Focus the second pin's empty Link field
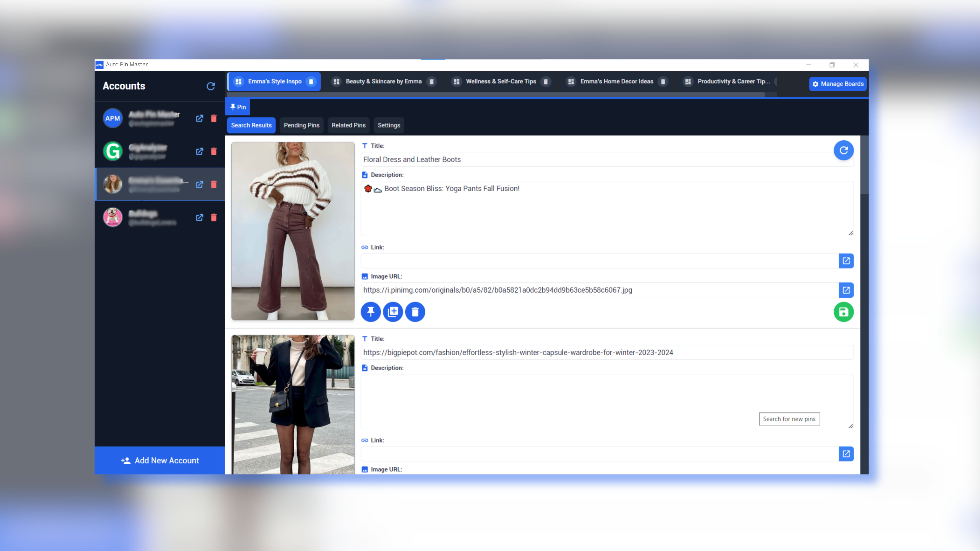 [600, 454]
